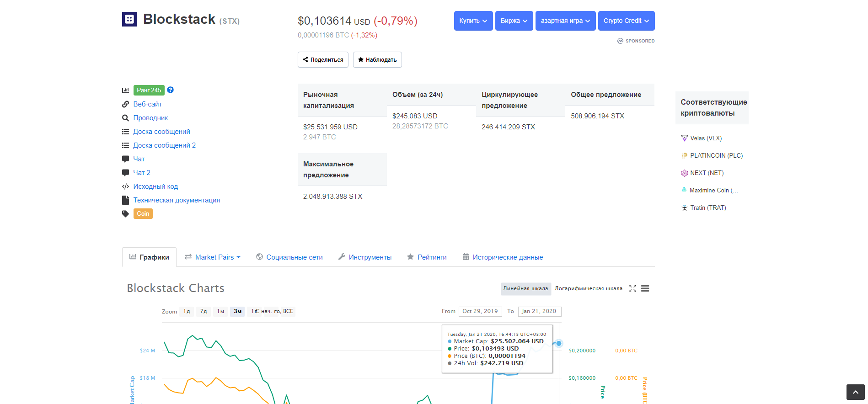Image resolution: width=868 pixels, height=404 pixels.
Task: Click the NEXT (NET) coin icon
Action: pos(684,173)
